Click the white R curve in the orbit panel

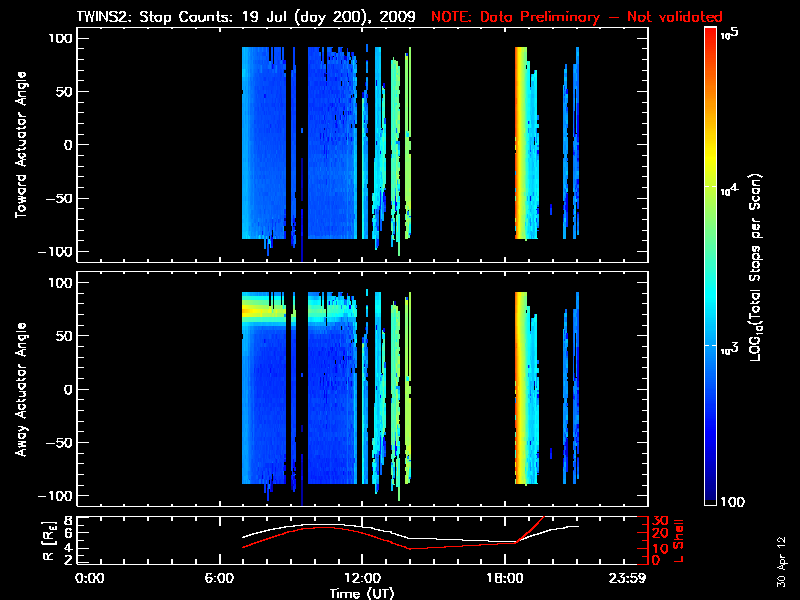click(x=300, y=525)
